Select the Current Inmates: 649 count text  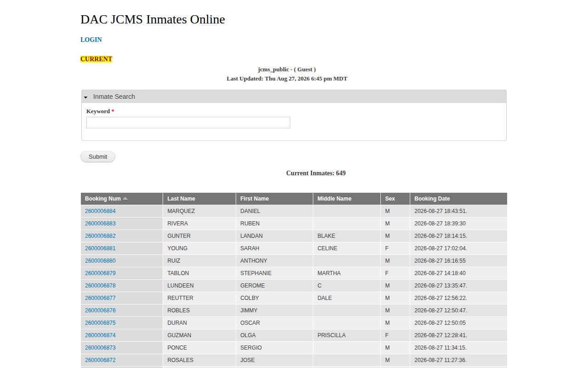point(316,173)
